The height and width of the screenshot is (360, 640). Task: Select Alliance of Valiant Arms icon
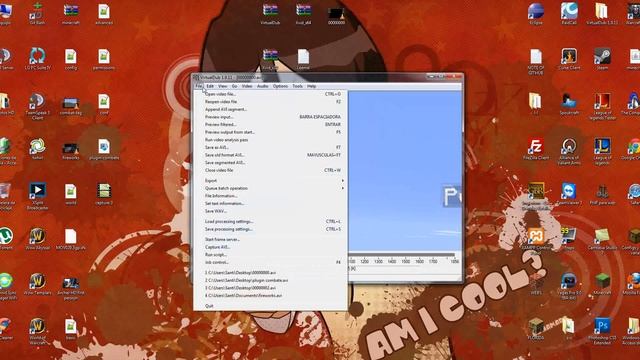coord(569,152)
